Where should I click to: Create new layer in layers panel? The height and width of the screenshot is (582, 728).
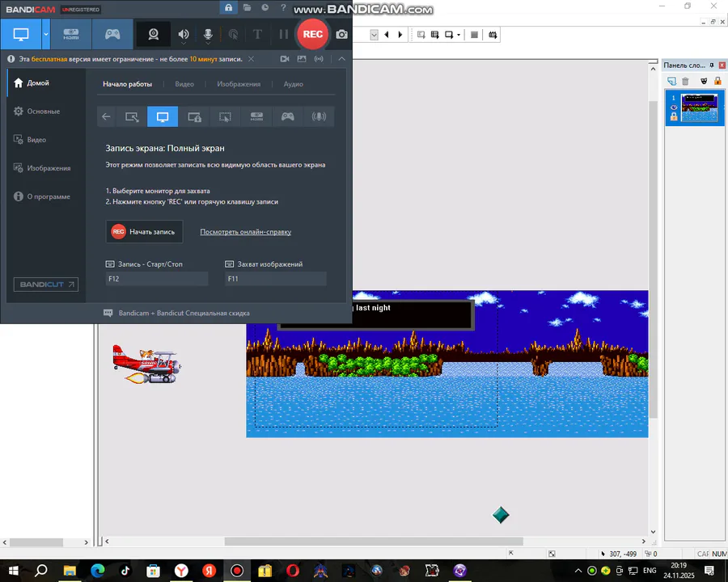pyautogui.click(x=672, y=81)
